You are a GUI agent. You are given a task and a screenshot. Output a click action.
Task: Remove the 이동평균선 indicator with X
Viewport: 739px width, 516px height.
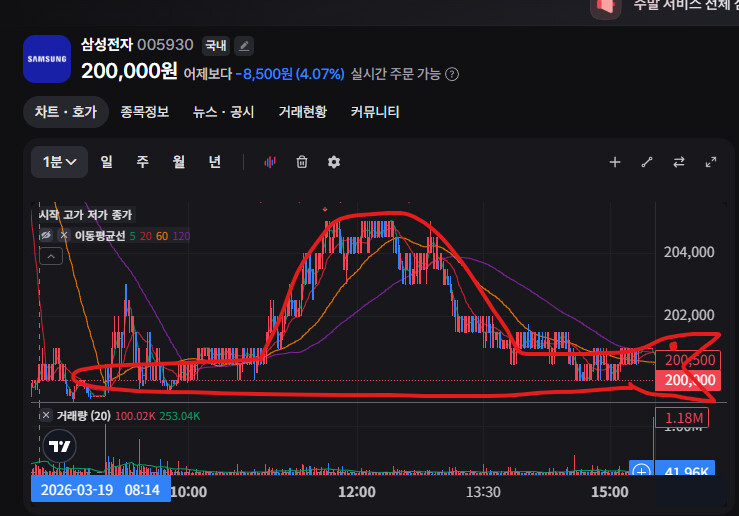(64, 235)
